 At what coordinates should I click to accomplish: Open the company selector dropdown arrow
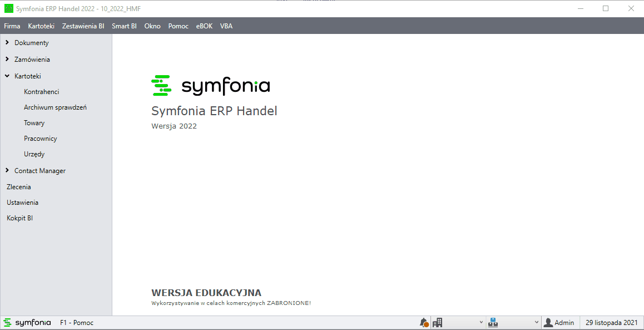(482, 323)
